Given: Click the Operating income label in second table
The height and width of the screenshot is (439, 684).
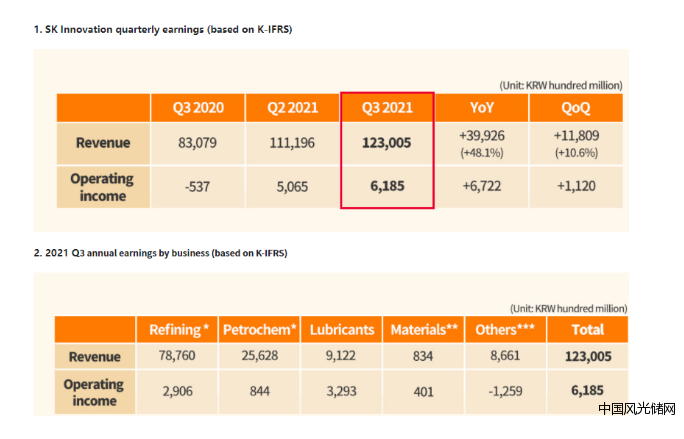Looking at the screenshot, I should pyautogui.click(x=95, y=392).
